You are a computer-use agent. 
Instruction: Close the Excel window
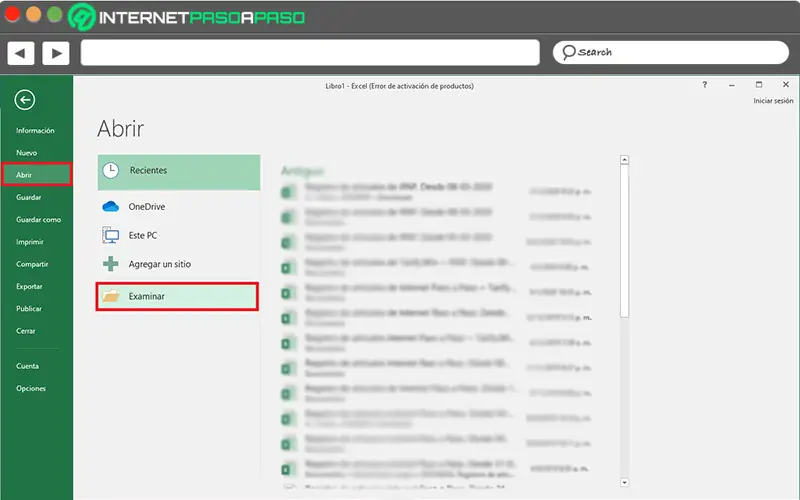click(786, 85)
